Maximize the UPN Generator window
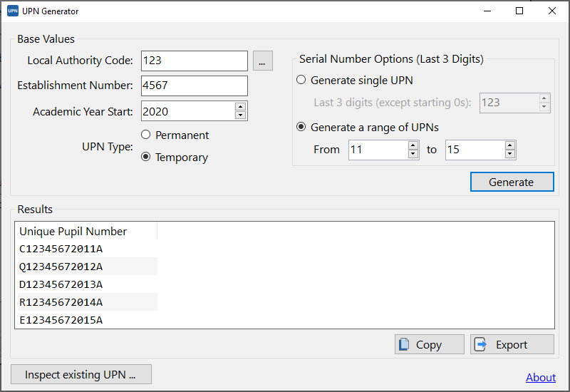 pyautogui.click(x=519, y=11)
